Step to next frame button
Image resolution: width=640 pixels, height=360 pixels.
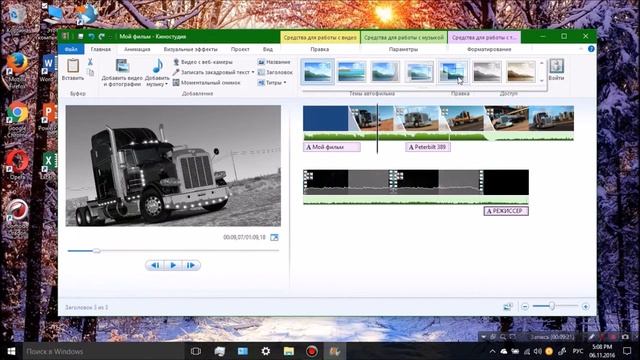(x=191, y=265)
